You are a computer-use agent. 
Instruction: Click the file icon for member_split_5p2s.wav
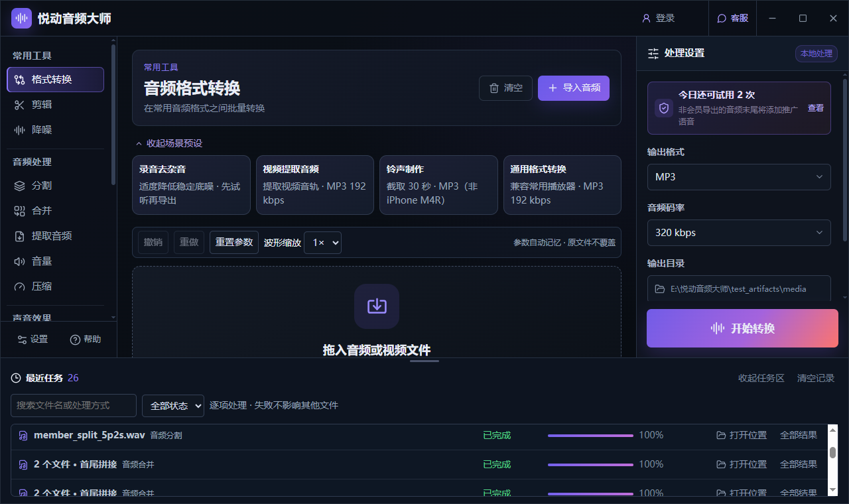[x=23, y=436]
